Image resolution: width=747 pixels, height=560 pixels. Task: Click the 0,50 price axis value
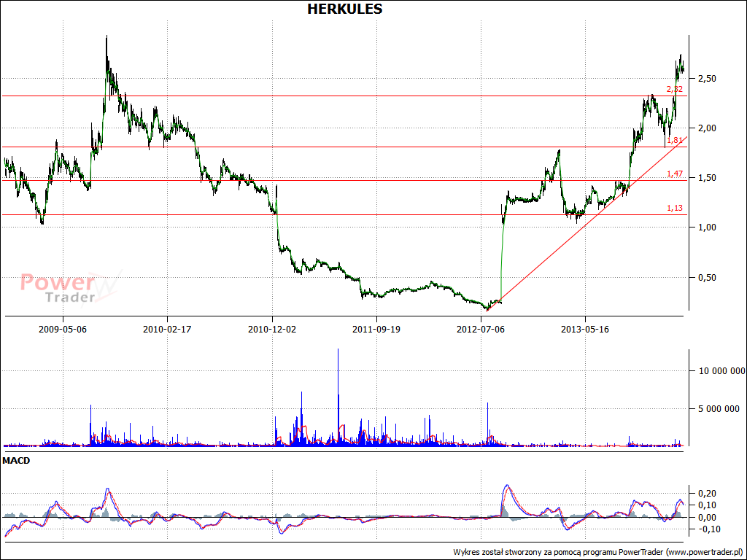pos(706,277)
